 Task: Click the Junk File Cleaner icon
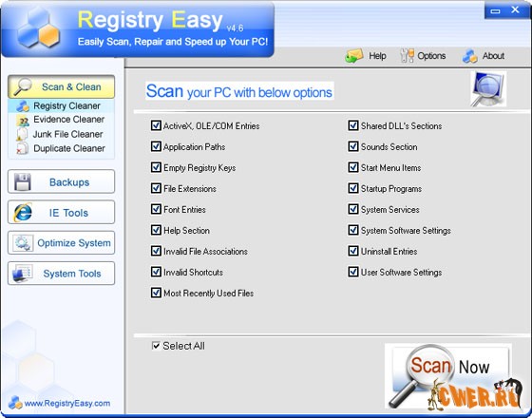[22, 134]
